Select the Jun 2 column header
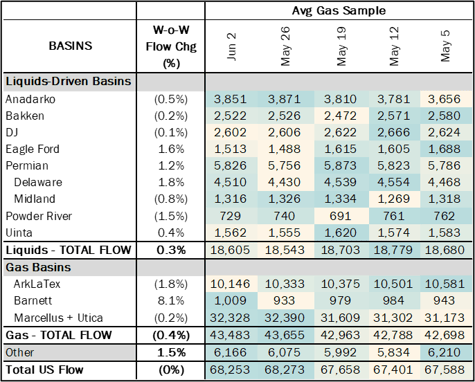Viewport: 475px width, 382px height. (231, 47)
